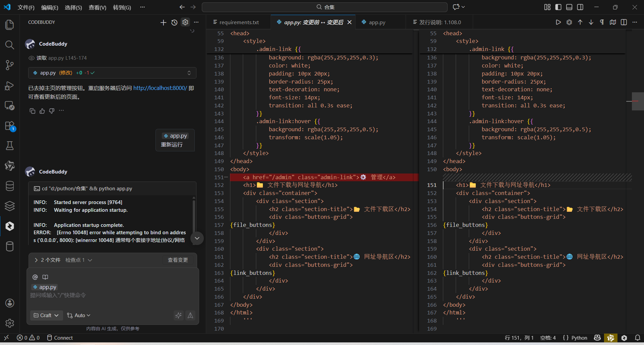Image resolution: width=644 pixels, height=345 pixels.
Task: Click the 查看变更 button
Action: [x=178, y=260]
